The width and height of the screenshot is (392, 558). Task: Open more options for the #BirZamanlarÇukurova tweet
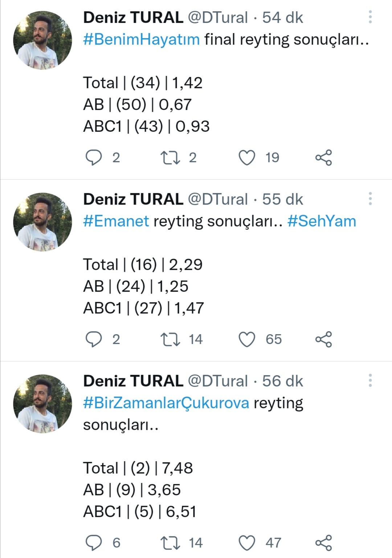click(370, 381)
